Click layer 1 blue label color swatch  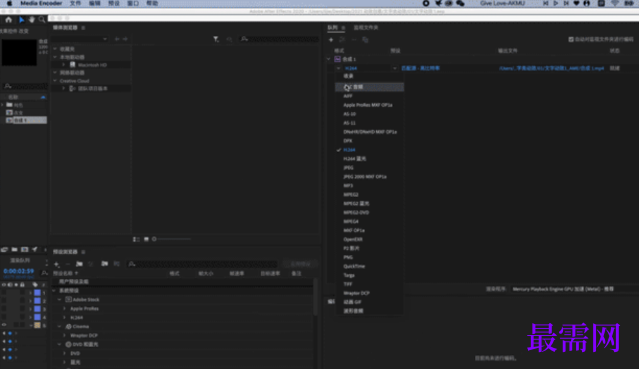click(37, 293)
